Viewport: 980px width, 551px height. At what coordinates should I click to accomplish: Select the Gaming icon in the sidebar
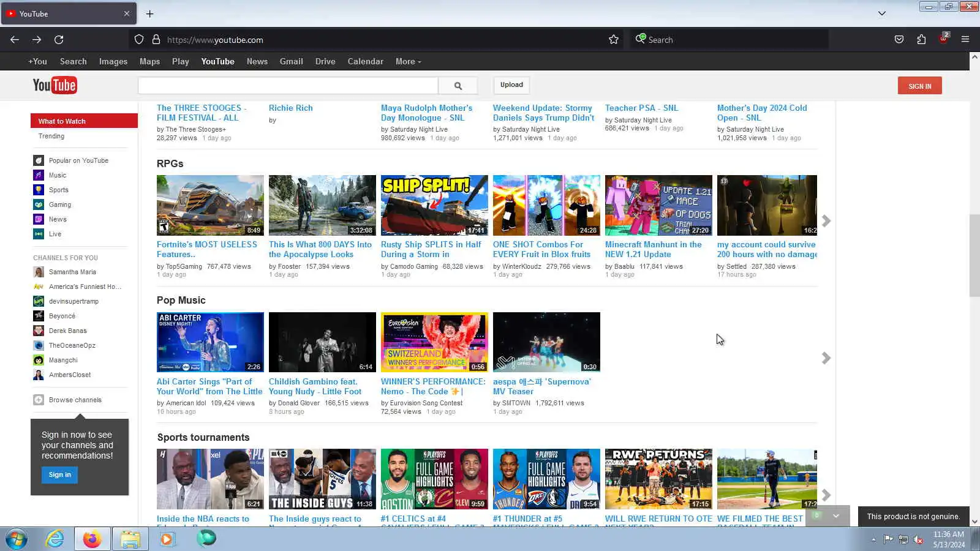pos(39,204)
